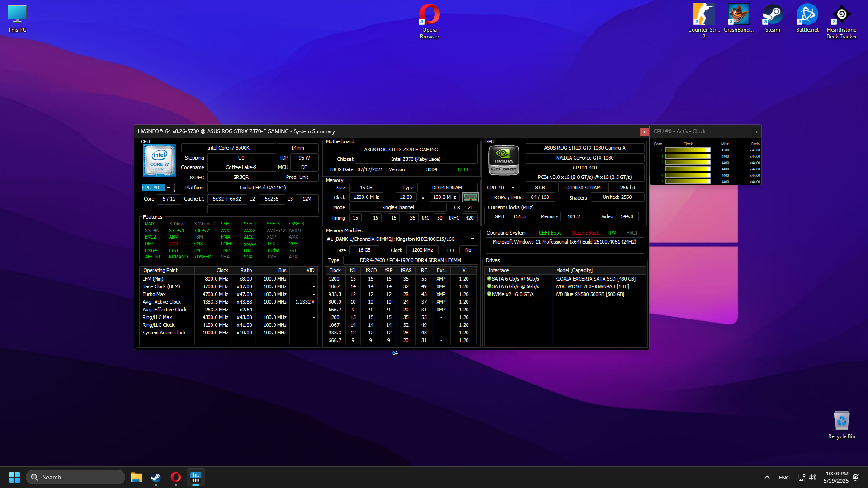Open the Battle.net desktop shortcut

pos(807,19)
